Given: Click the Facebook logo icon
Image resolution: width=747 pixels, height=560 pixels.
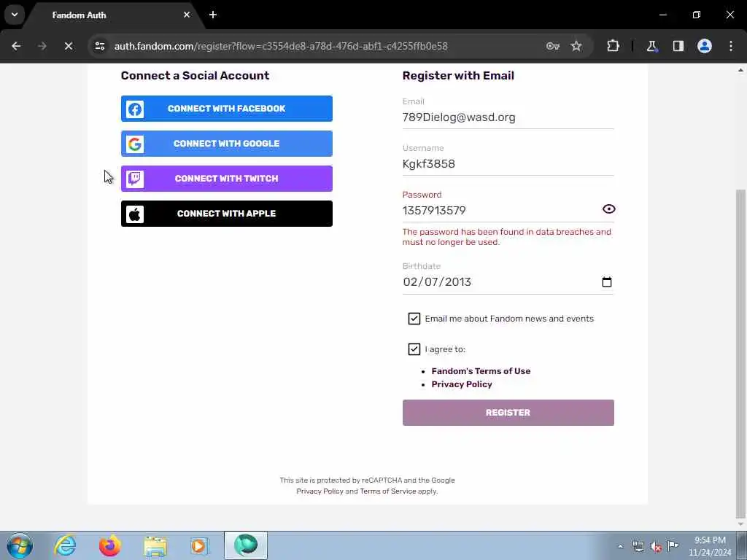Looking at the screenshot, I should click(135, 109).
